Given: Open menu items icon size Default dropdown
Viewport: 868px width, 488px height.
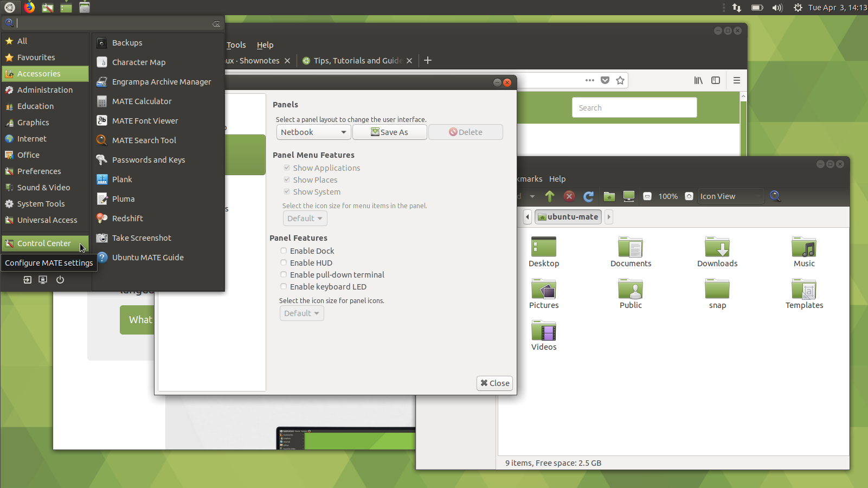Looking at the screenshot, I should pyautogui.click(x=305, y=219).
